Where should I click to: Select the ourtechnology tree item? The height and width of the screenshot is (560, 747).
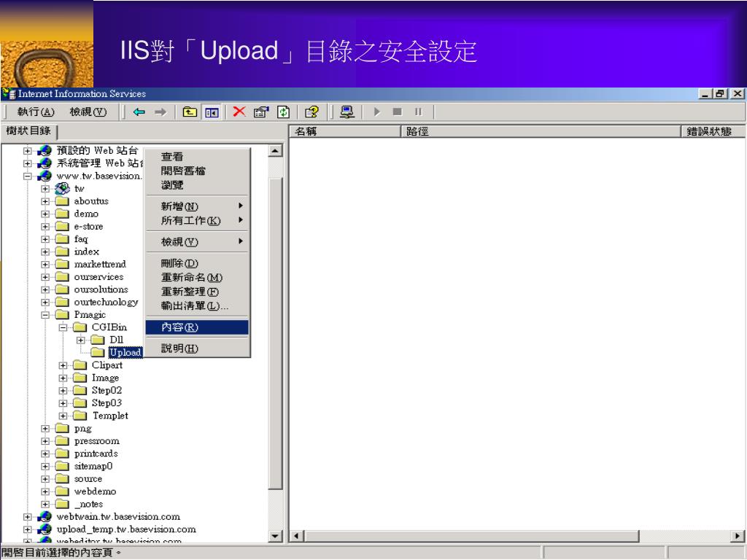coord(106,302)
